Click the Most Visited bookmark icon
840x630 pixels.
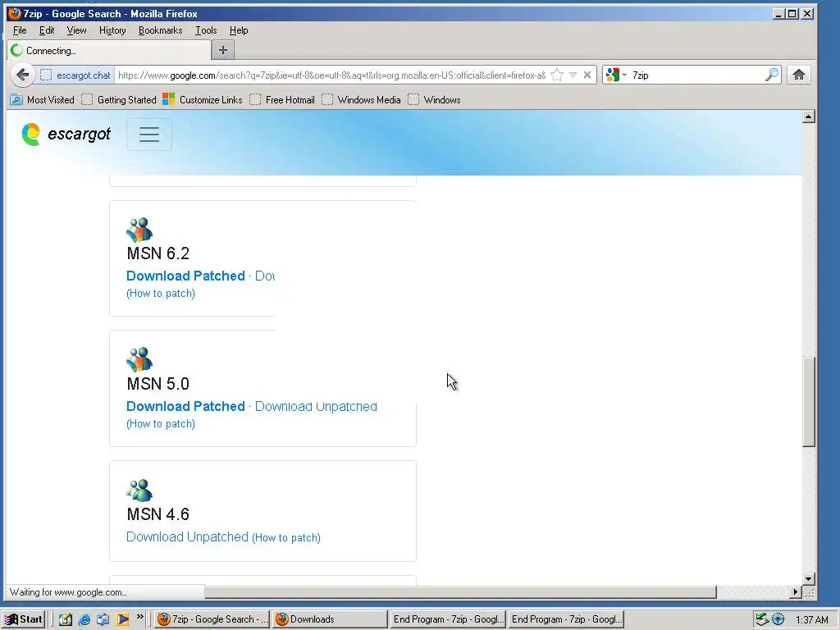pyautogui.click(x=16, y=99)
